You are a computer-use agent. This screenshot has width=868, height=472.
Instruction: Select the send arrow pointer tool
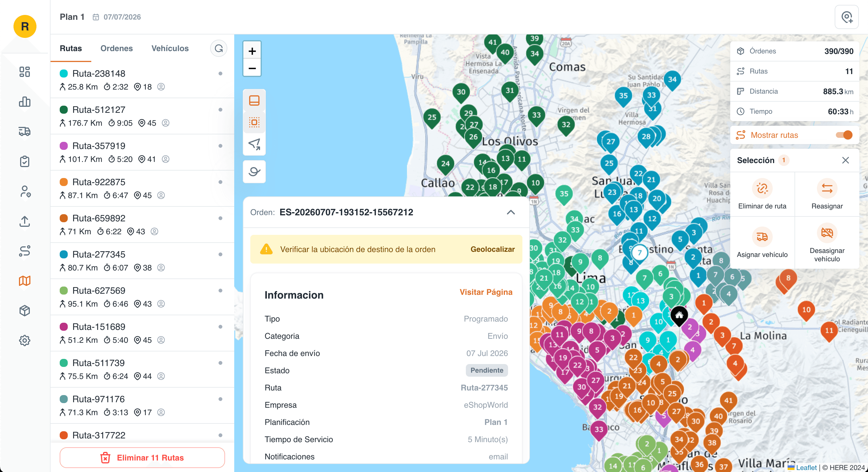click(254, 144)
